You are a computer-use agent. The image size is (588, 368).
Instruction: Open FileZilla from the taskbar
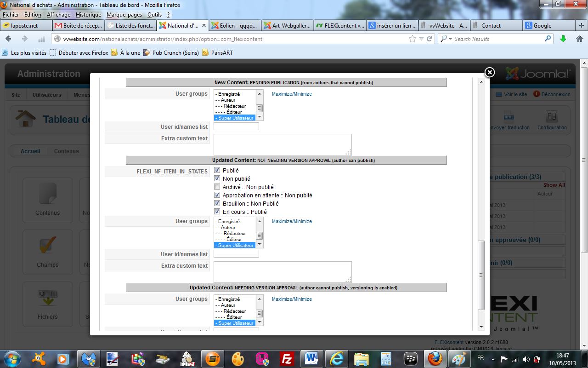pos(287,358)
